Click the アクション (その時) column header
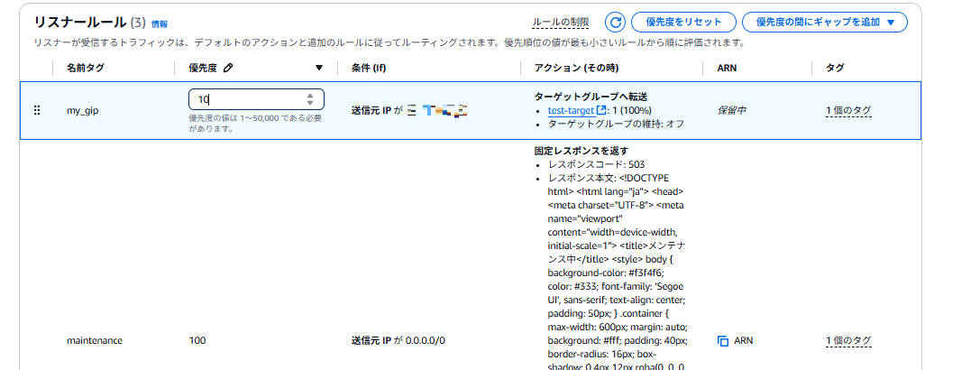The width and height of the screenshot is (980, 370). [x=577, y=69]
